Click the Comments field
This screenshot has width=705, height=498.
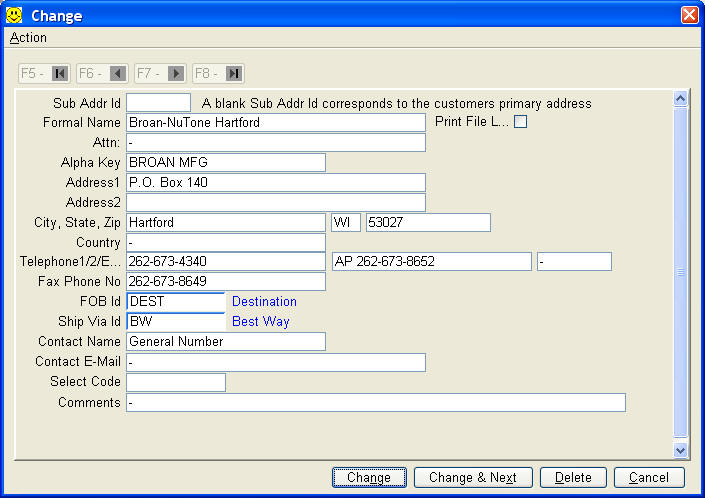pos(376,402)
